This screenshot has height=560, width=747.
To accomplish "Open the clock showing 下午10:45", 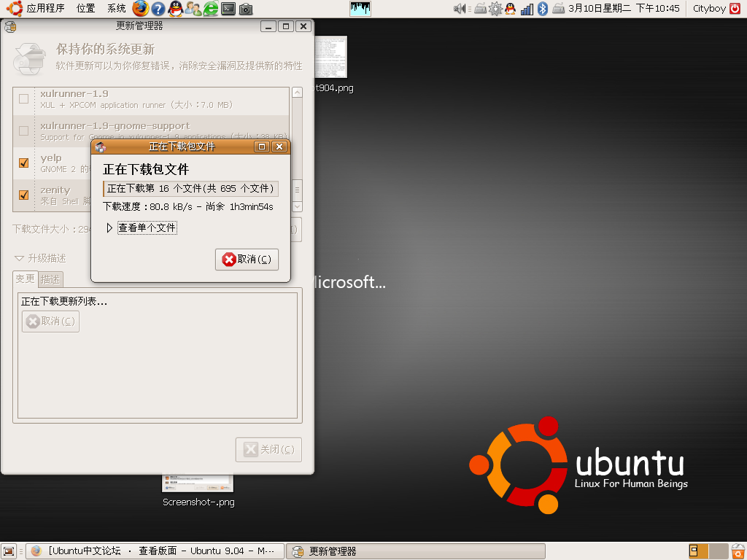I will 624,9.
